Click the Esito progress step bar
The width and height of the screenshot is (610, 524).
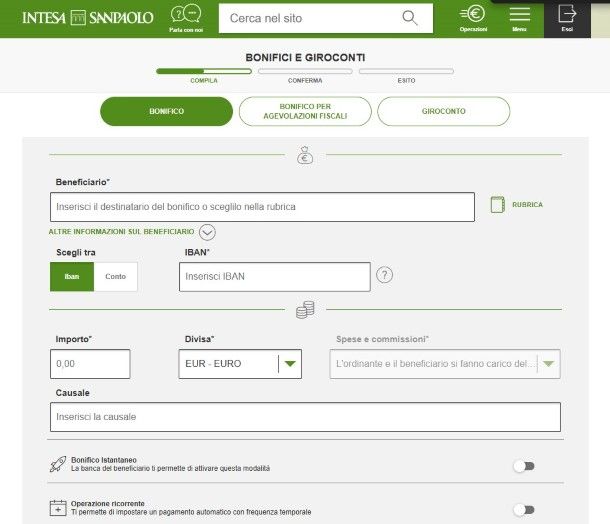coord(406,71)
